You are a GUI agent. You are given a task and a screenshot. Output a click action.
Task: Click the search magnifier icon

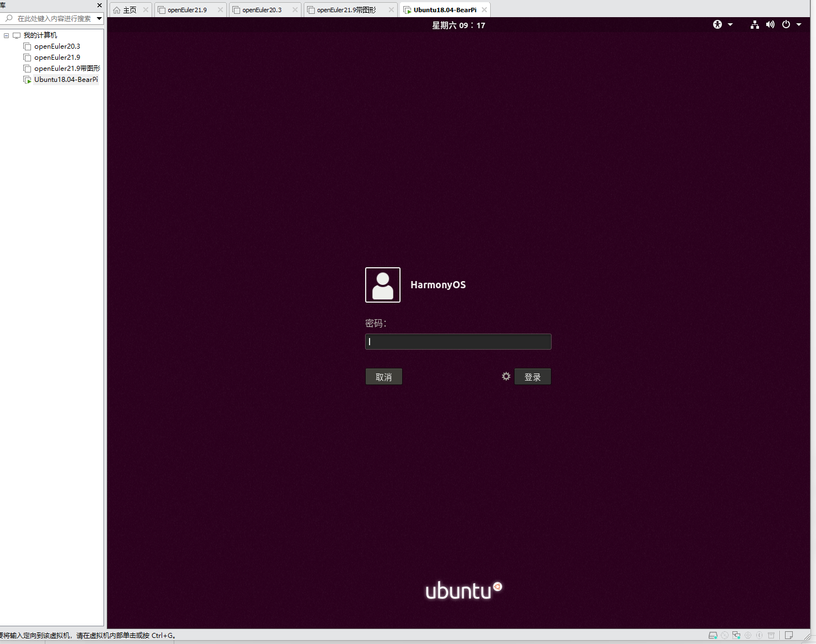[x=9, y=18]
